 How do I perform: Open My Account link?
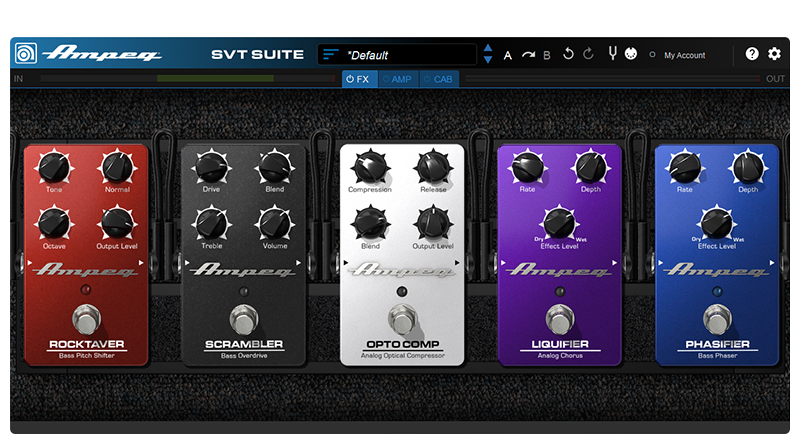685,55
